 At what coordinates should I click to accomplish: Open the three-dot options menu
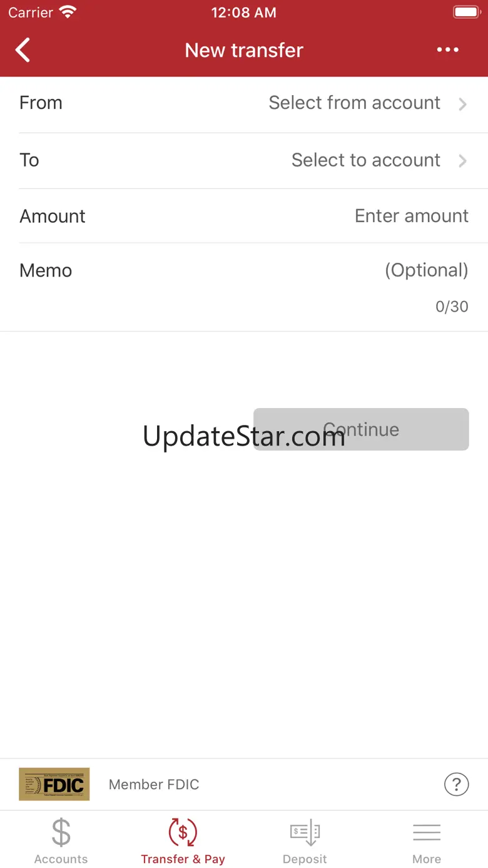point(448,50)
